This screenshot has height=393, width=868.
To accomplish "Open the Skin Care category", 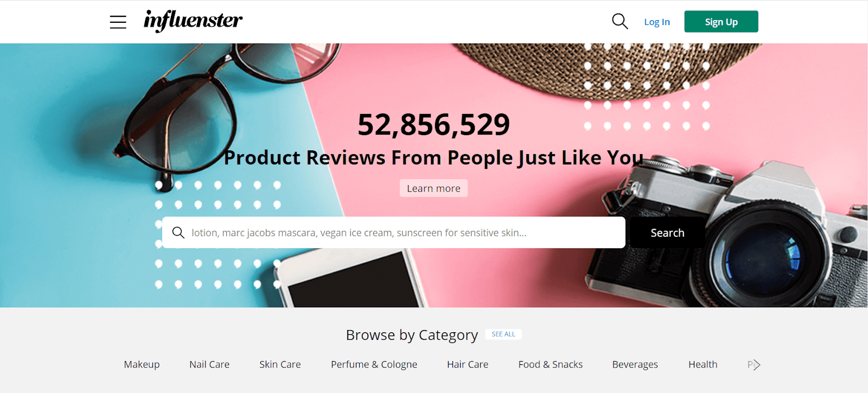I will [x=280, y=365].
